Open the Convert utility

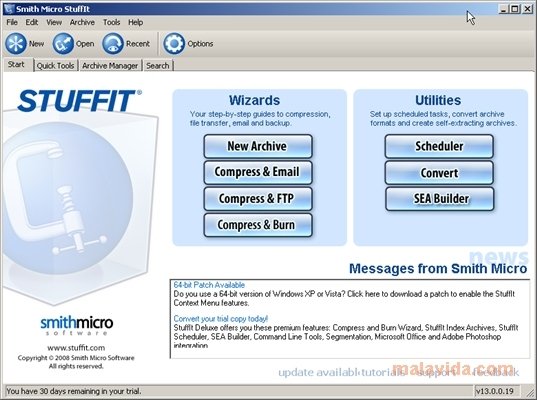pos(439,173)
